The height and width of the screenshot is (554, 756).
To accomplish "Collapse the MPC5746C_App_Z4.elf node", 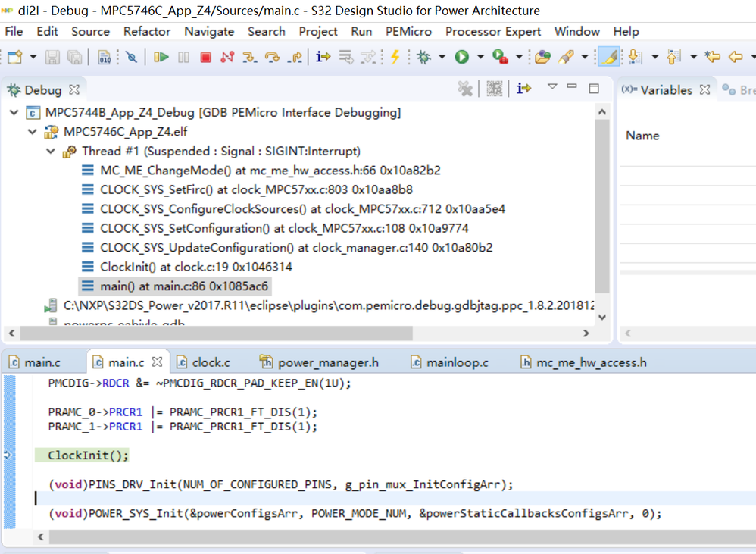I will (33, 132).
